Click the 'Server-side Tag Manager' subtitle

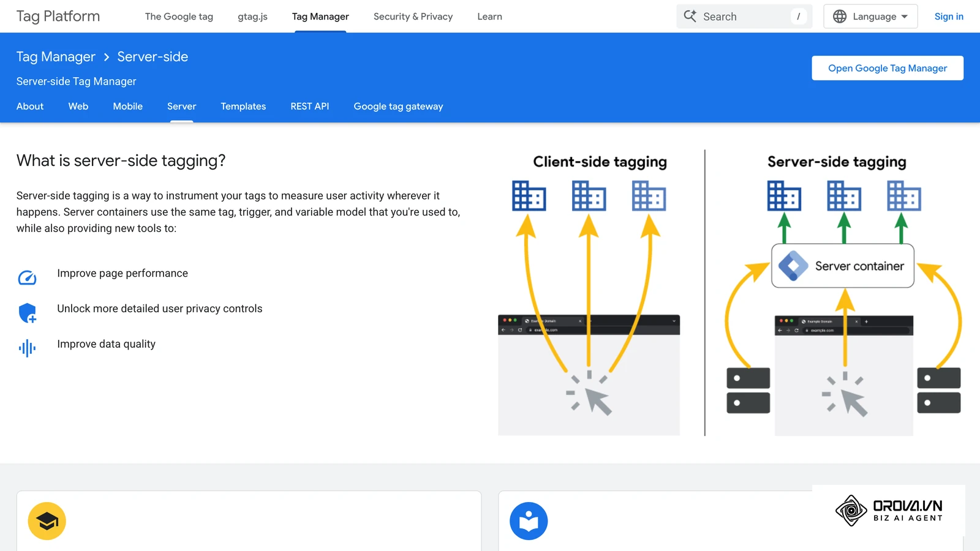pyautogui.click(x=77, y=81)
